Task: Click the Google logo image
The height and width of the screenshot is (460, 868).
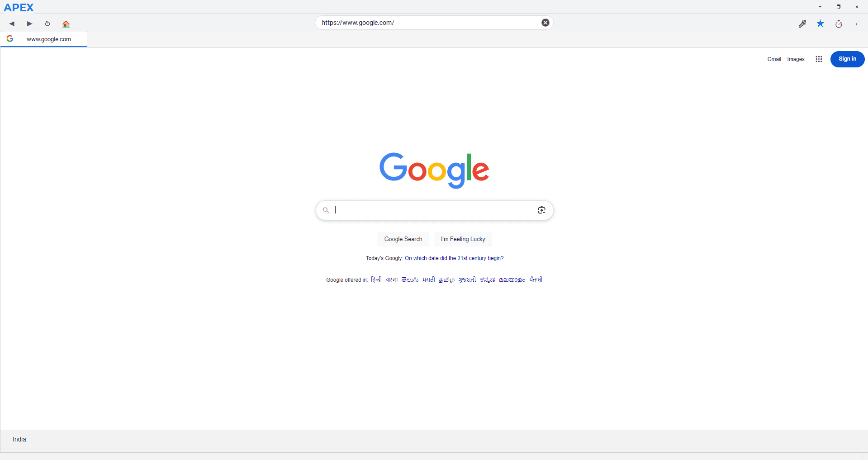Action: (x=434, y=171)
